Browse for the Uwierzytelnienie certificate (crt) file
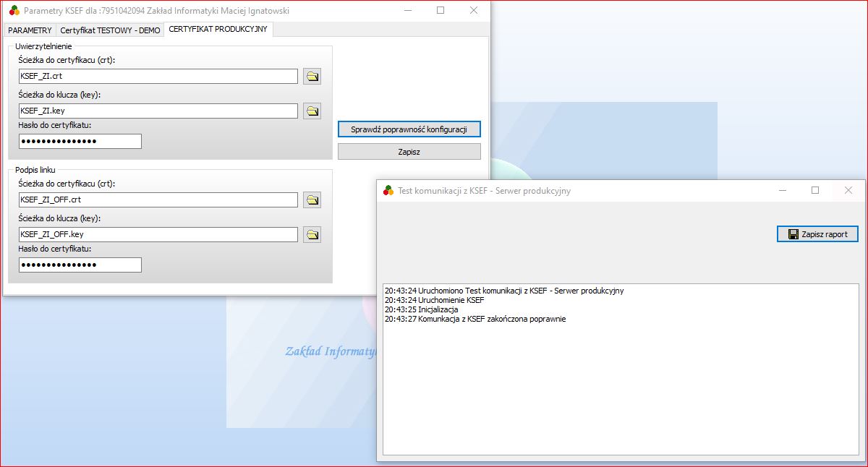 coord(312,77)
